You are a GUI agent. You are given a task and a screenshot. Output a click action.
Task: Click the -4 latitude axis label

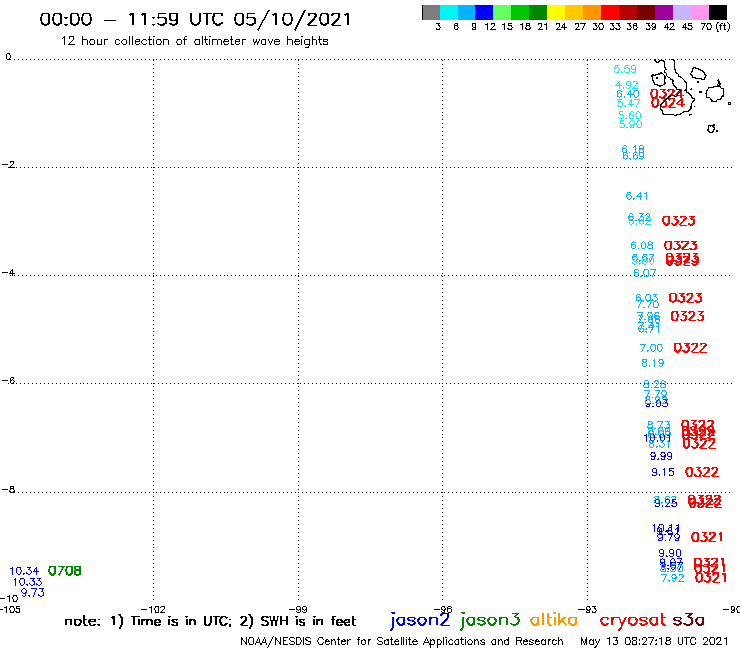coord(8,272)
